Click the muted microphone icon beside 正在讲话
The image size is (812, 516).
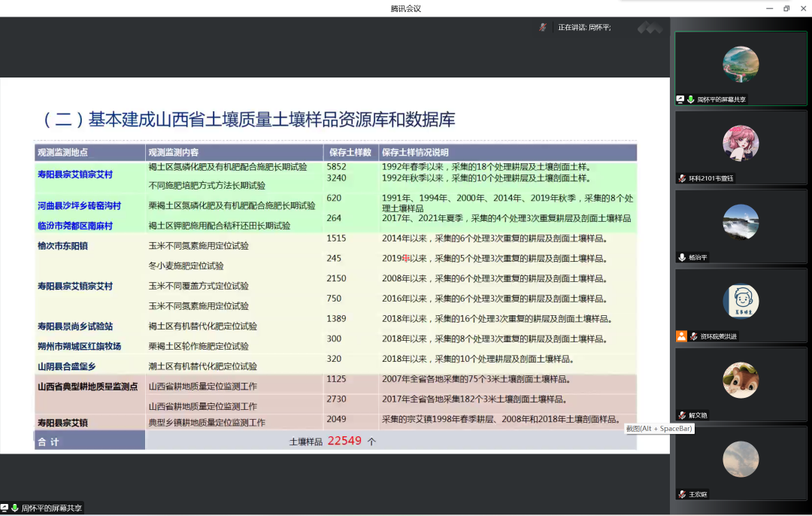(542, 28)
